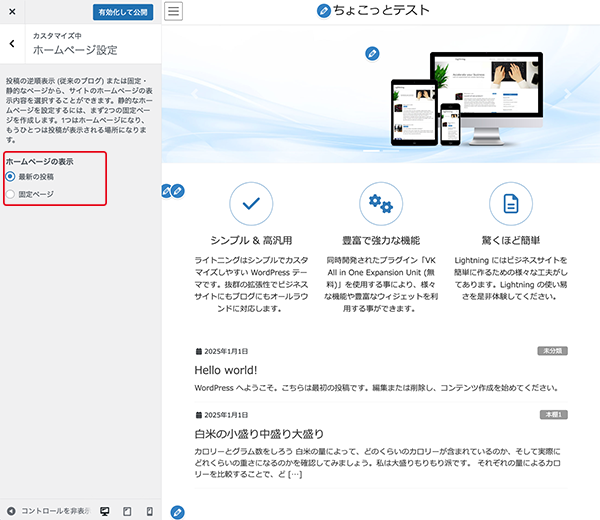Viewport: 600px width, 520px height.
Task: Select the 最新の投稿 radio option
Action: coord(11,177)
